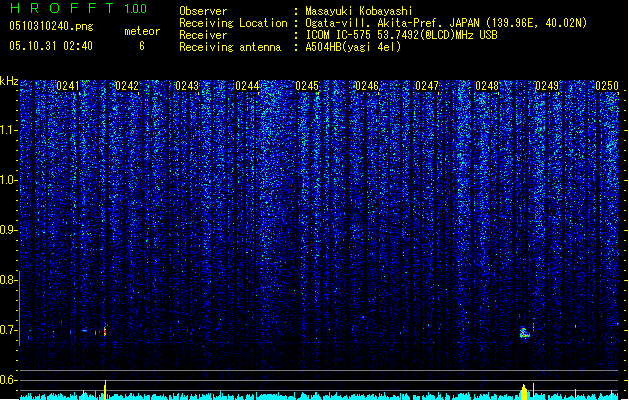Click the 0250 time marker
Viewport: 629px width, 400px height.
pos(607,86)
